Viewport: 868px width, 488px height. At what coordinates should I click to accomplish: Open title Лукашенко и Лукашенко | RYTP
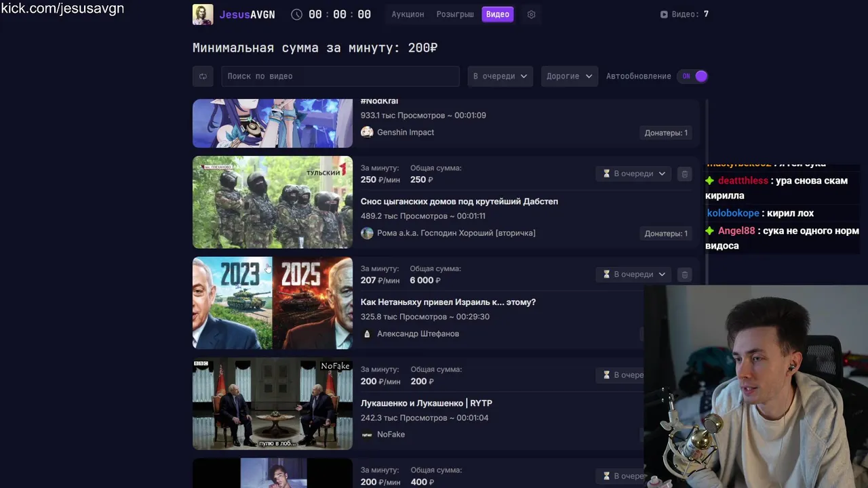(x=427, y=403)
